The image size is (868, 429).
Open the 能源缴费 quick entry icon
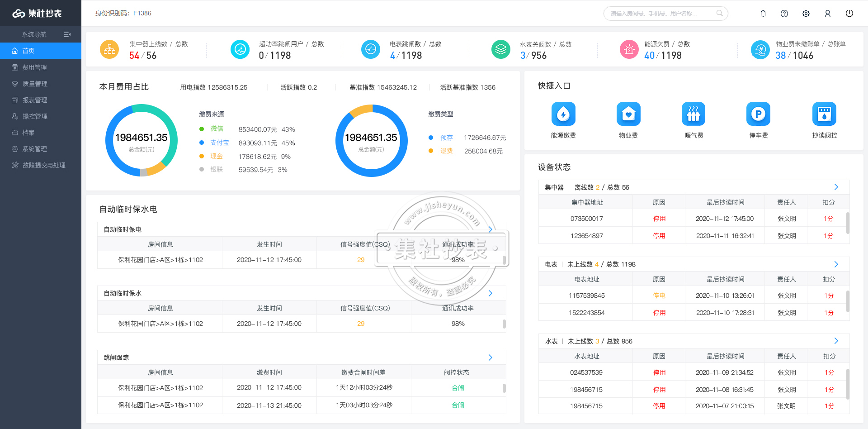pyautogui.click(x=563, y=114)
